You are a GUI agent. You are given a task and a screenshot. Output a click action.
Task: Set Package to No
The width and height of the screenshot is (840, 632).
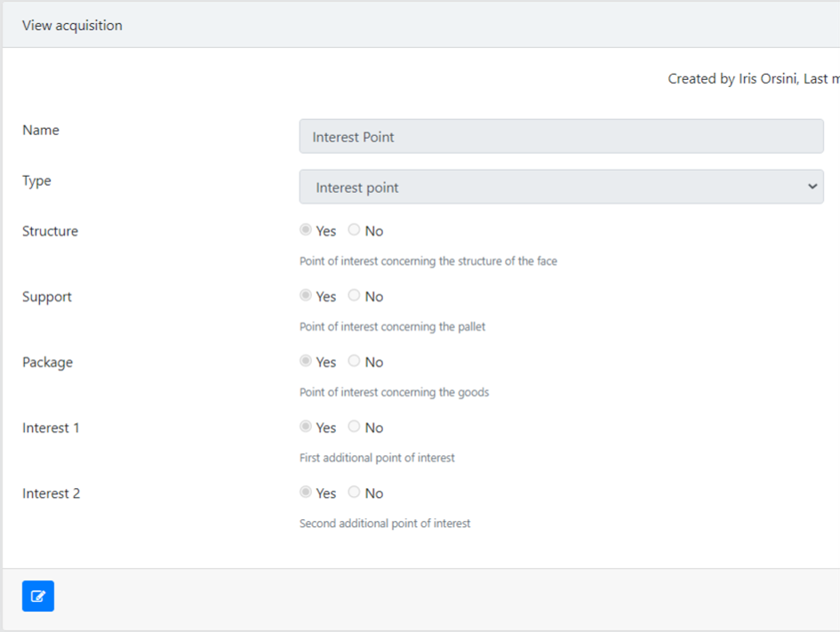(x=354, y=361)
